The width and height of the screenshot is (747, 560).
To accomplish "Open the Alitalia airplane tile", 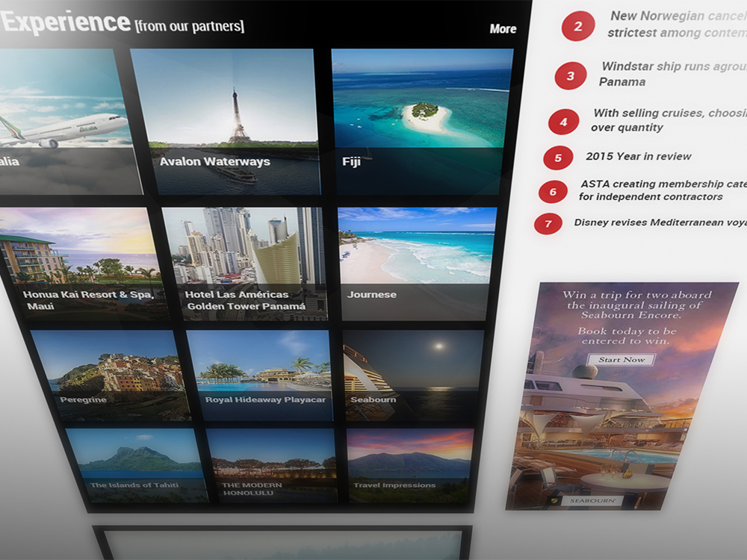I will [66, 121].
